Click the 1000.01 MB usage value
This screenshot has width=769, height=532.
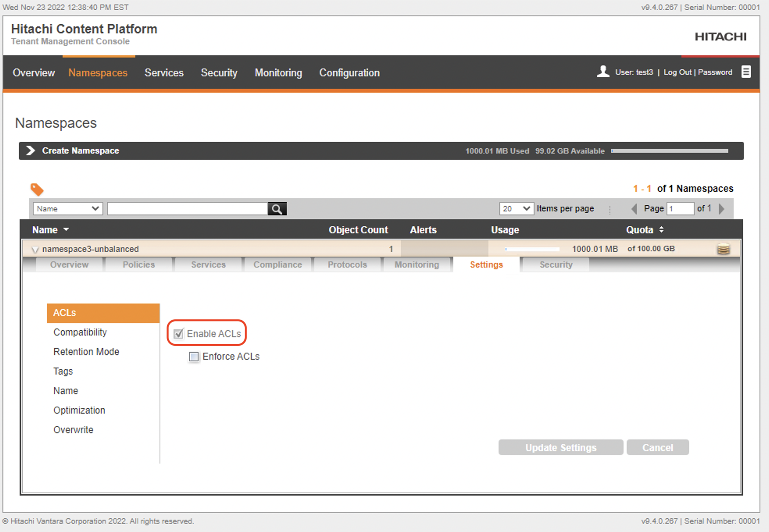[595, 249]
